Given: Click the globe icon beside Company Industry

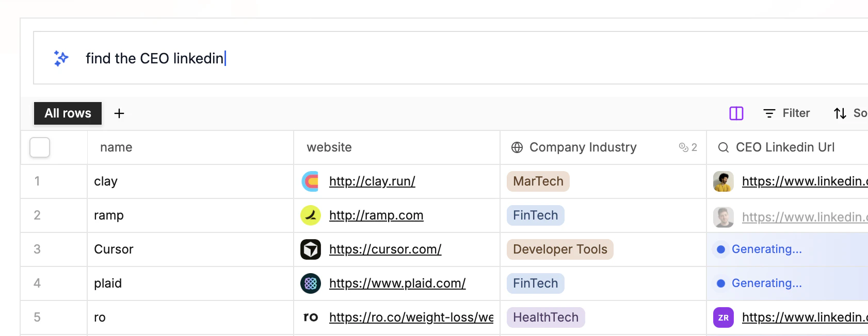Looking at the screenshot, I should 517,147.
